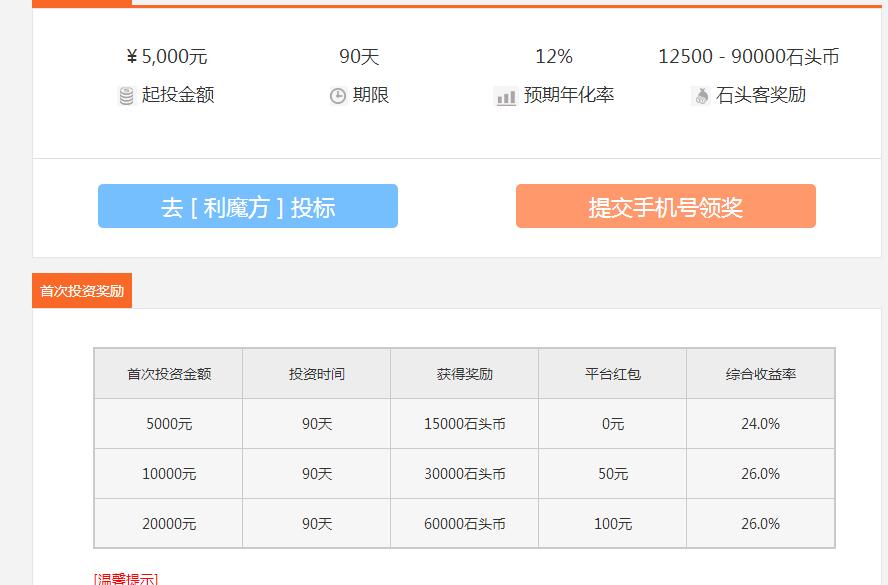Click the 12500 - 90000石头币 reward text
888x585 pixels.
748,57
